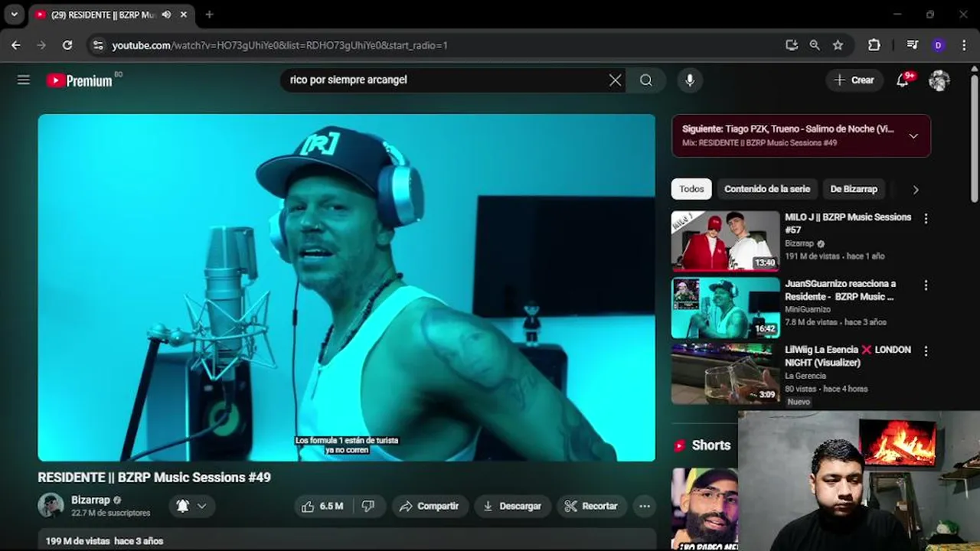Bookmark this page with star icon
Image resolution: width=980 pixels, height=551 pixels.
838,45
